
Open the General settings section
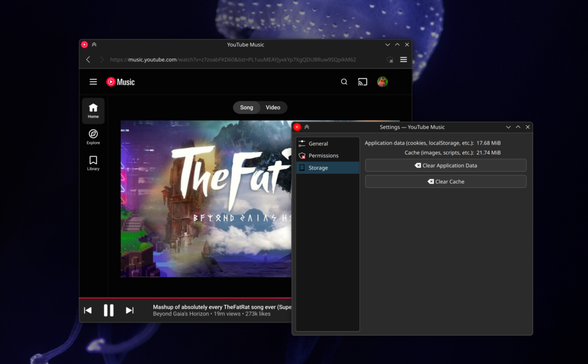[318, 144]
